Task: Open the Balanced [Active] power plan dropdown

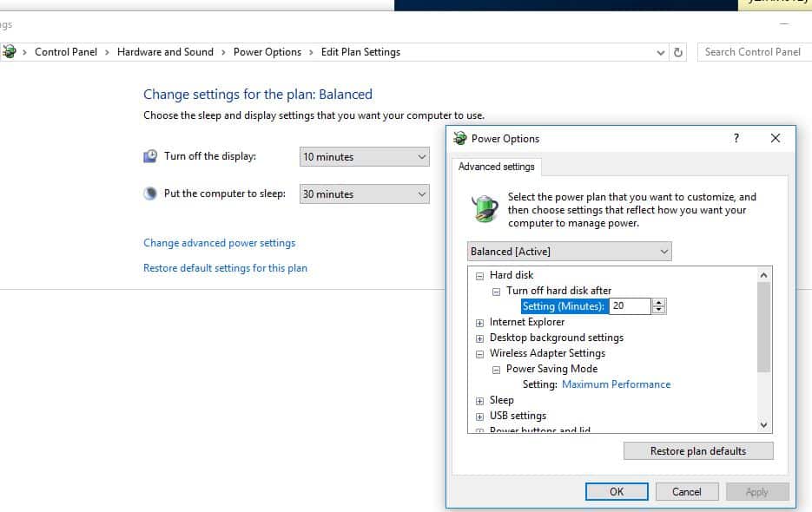Action: [569, 252]
